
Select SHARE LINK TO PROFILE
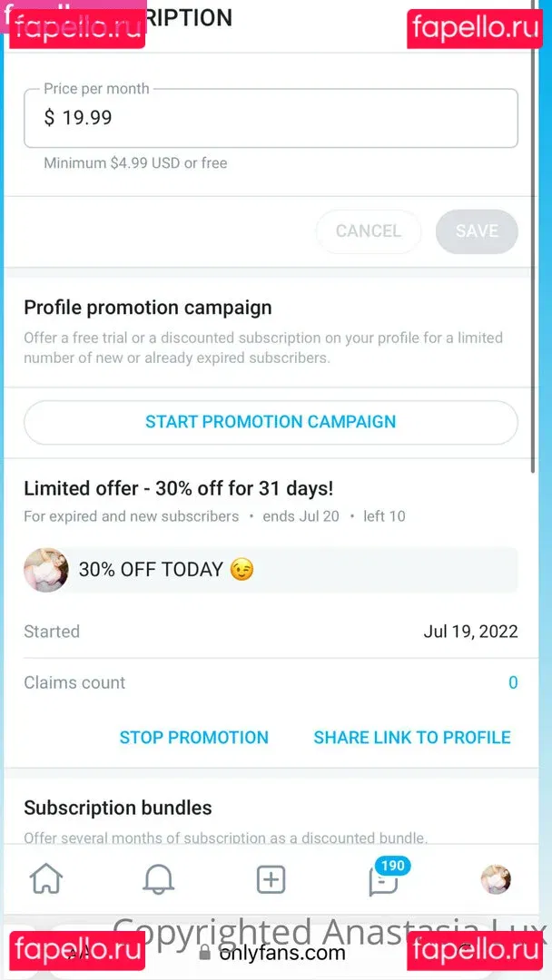[412, 738]
